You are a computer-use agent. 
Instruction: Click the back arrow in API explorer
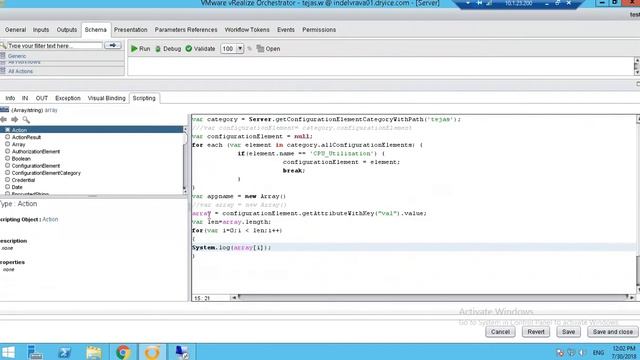click(4, 120)
